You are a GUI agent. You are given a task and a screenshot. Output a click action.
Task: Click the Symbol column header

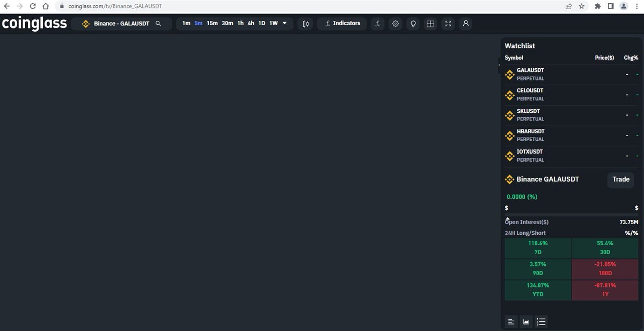[514, 57]
